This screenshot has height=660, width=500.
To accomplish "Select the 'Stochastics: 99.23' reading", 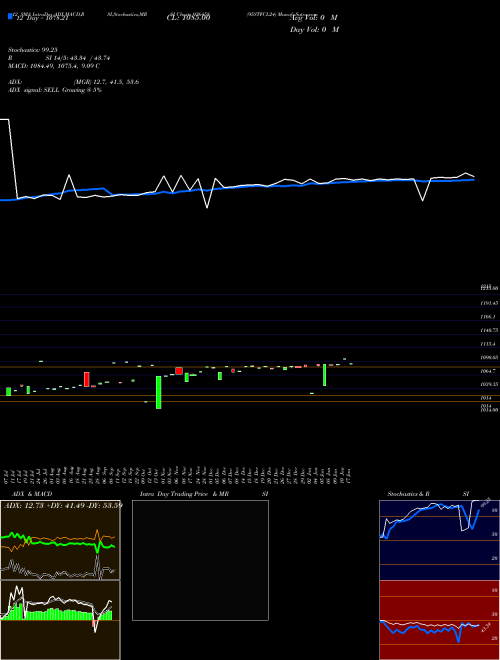I will pos(33,50).
